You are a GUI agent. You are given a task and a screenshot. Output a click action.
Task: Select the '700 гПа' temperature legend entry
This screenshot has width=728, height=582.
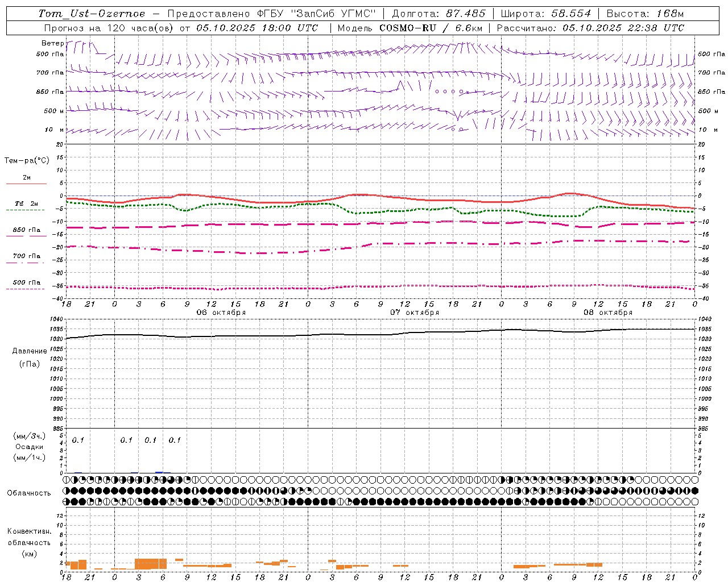[x=27, y=256]
